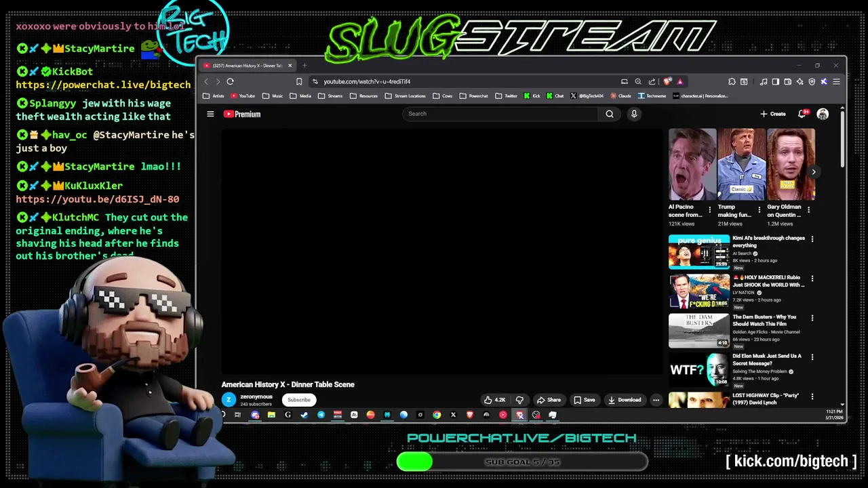Open the Claude bookmark
The width and height of the screenshot is (868, 488).
point(620,96)
